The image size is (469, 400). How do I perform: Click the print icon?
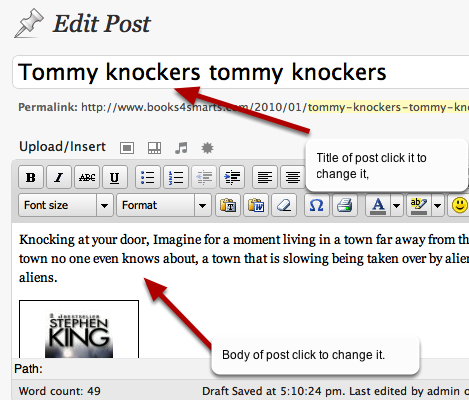(345, 205)
